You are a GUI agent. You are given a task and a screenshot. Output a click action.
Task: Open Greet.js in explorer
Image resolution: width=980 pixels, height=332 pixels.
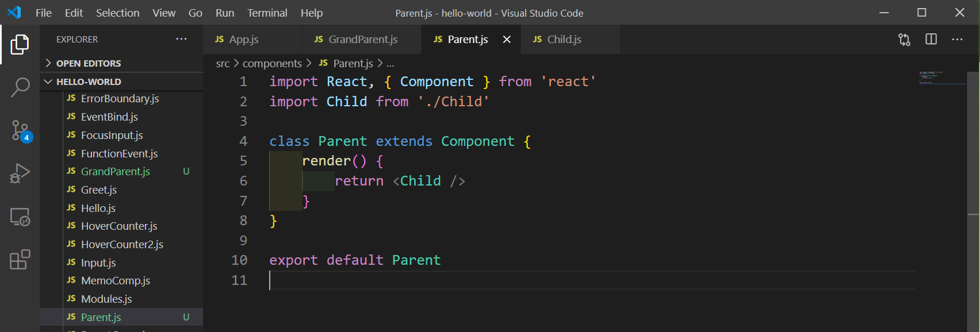pos(121,190)
